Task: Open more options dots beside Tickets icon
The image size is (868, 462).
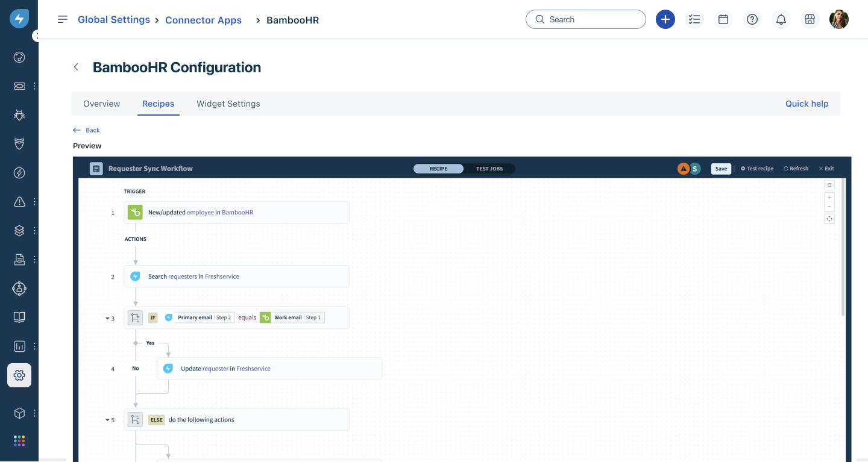Action: (x=34, y=86)
